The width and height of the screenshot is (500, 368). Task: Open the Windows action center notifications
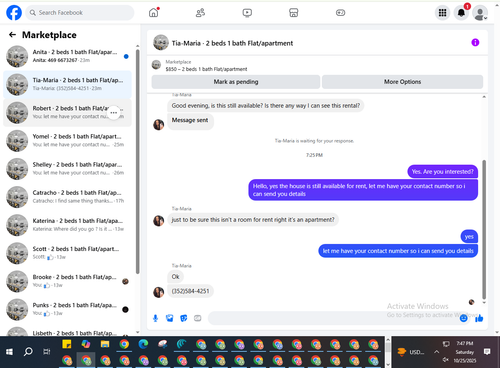[487, 352]
